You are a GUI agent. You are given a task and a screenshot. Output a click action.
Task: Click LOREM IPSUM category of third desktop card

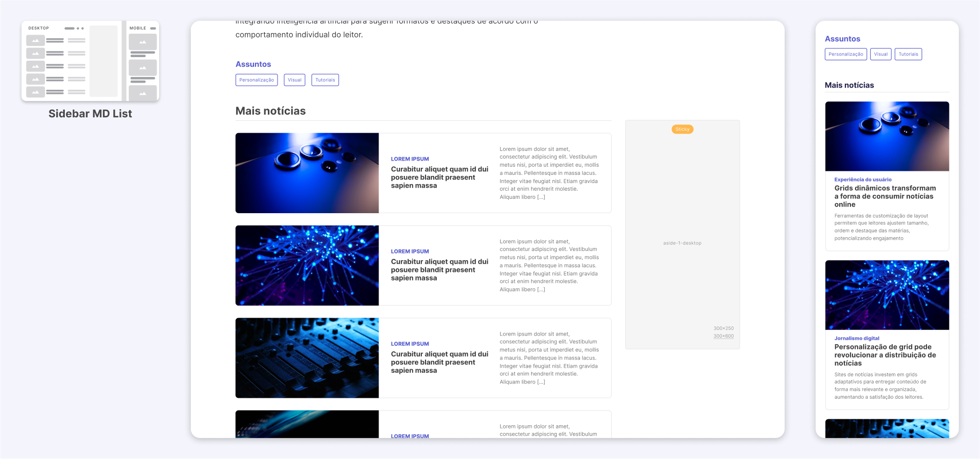click(410, 344)
